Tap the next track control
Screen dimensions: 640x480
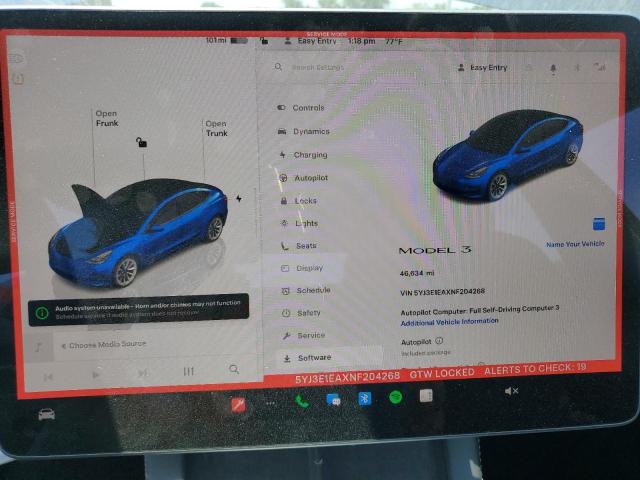[142, 373]
